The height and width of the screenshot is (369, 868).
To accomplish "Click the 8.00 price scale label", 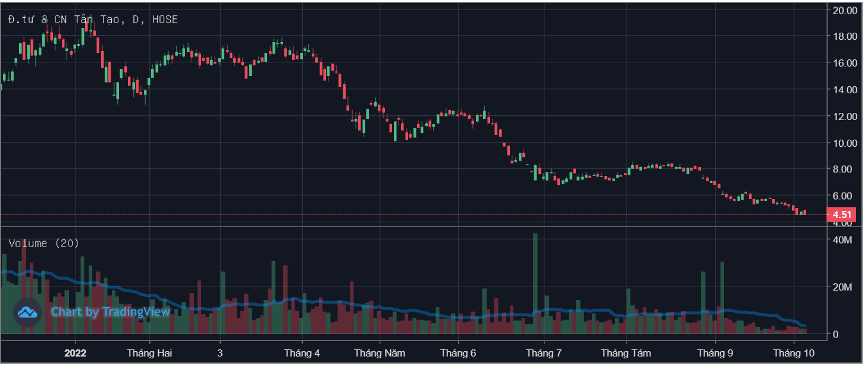I will [844, 169].
